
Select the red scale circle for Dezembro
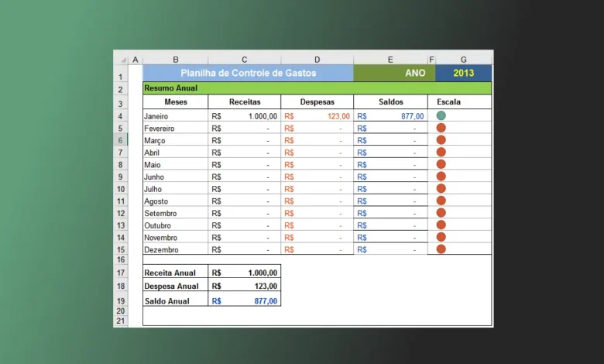point(441,249)
